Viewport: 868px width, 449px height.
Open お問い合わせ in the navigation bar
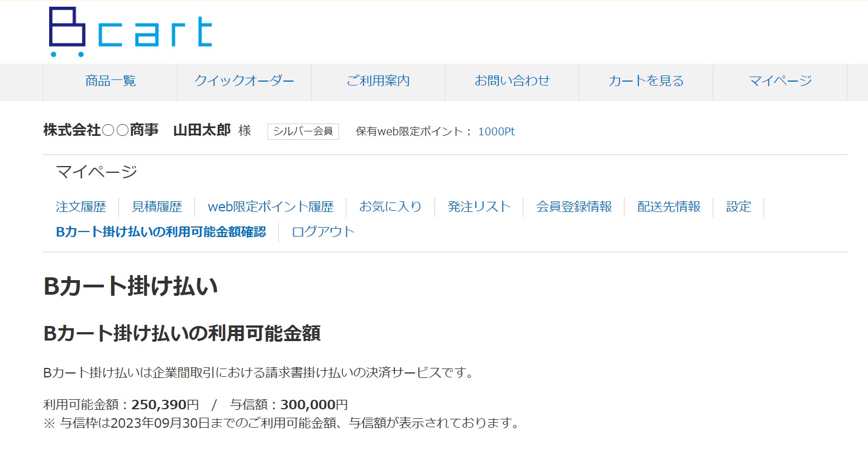click(x=512, y=81)
